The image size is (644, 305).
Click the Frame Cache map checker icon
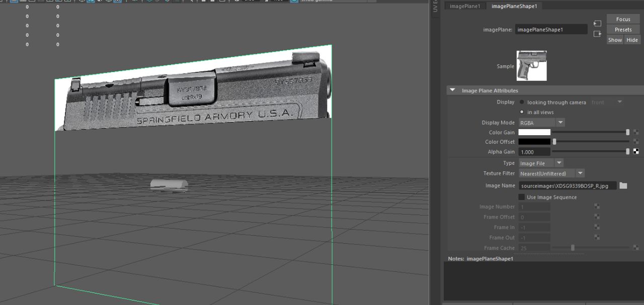636,248
